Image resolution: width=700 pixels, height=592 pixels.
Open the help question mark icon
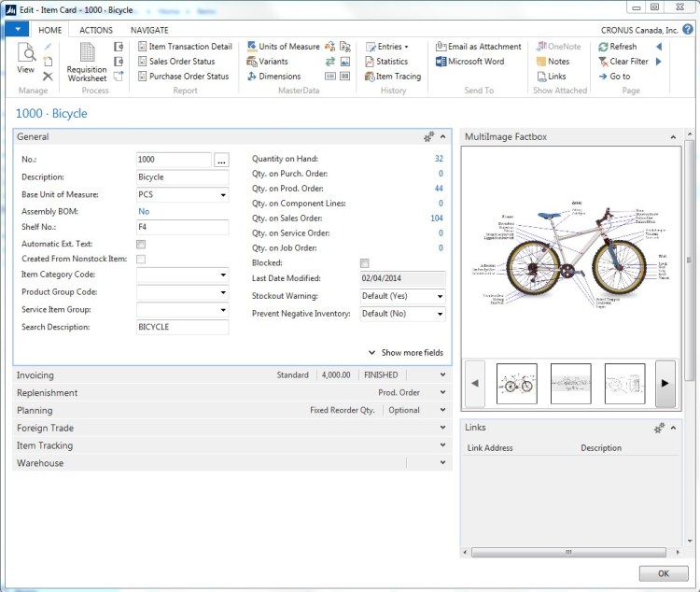coord(688,30)
